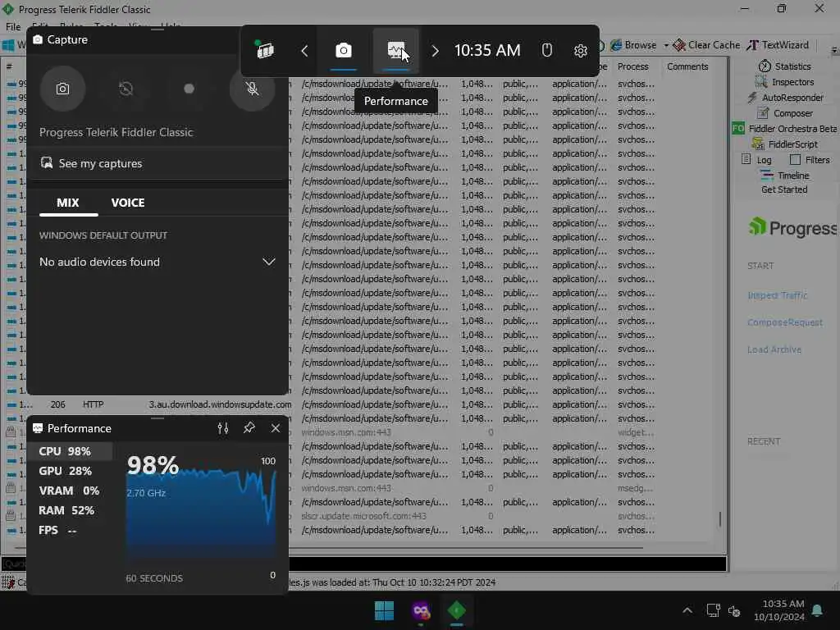Toggle mouse click-through icon in Game Bar
840x630 pixels.
pos(546,50)
